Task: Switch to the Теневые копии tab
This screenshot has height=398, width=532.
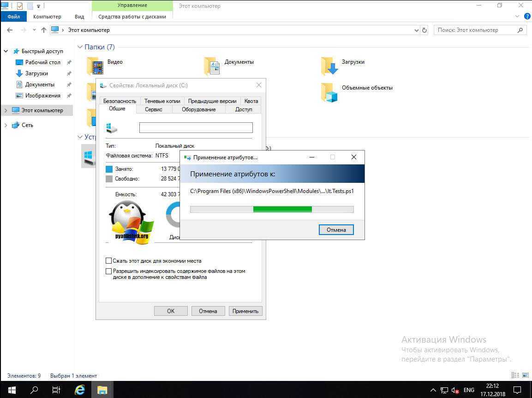Action: click(x=162, y=101)
